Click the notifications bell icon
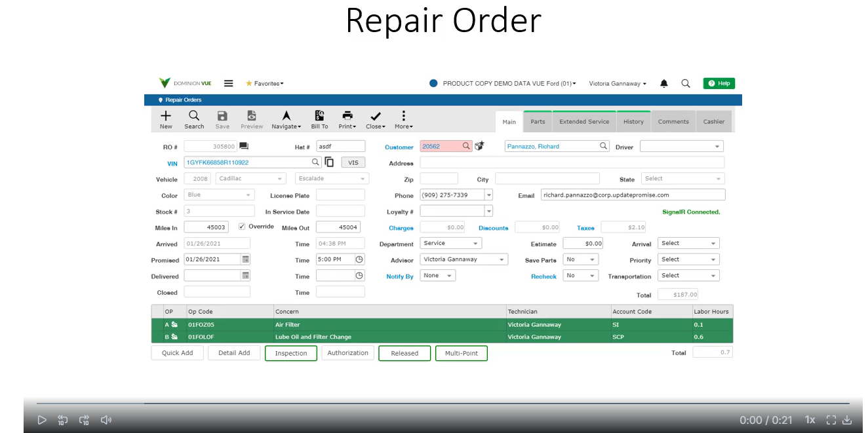The image size is (868, 433). pos(664,83)
